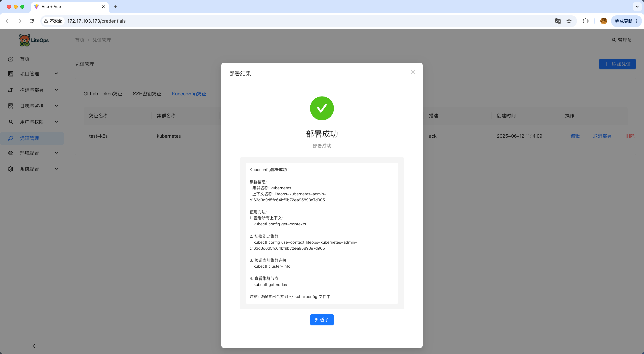The image size is (644, 354).
Task: Click the 添加凭证 button
Action: point(617,64)
